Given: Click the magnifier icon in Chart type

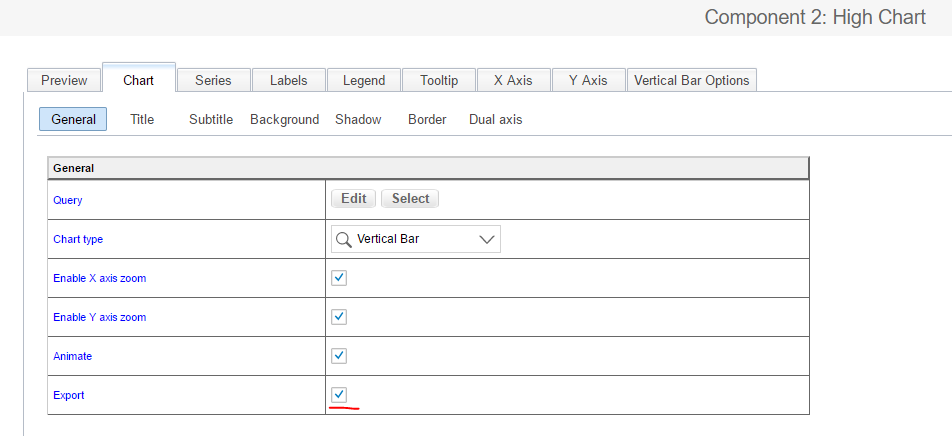Looking at the screenshot, I should tap(344, 239).
